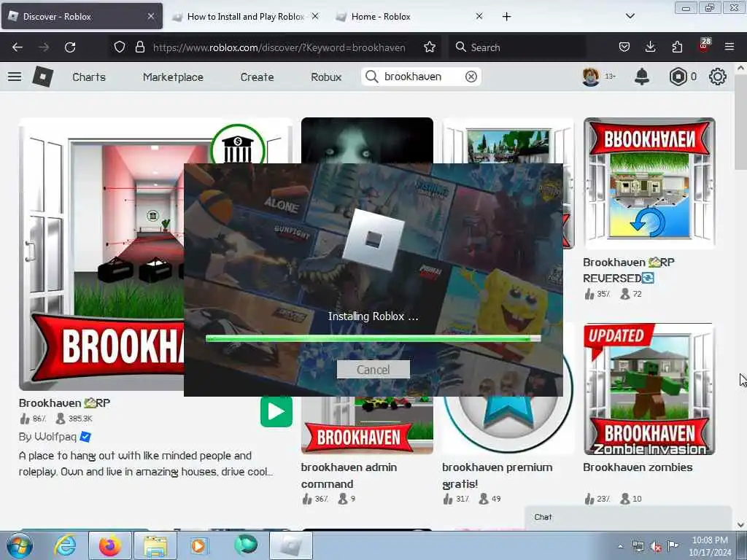Switch to How to Install and Play Roblox tab

[x=246, y=16]
